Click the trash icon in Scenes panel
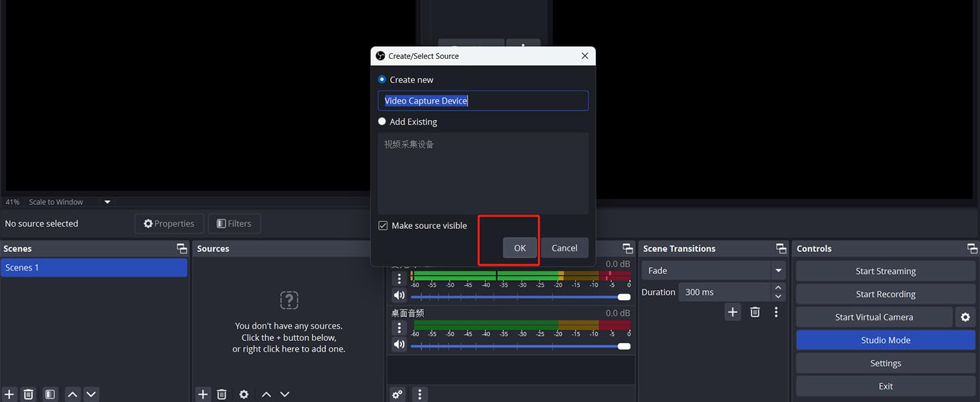 (x=28, y=394)
